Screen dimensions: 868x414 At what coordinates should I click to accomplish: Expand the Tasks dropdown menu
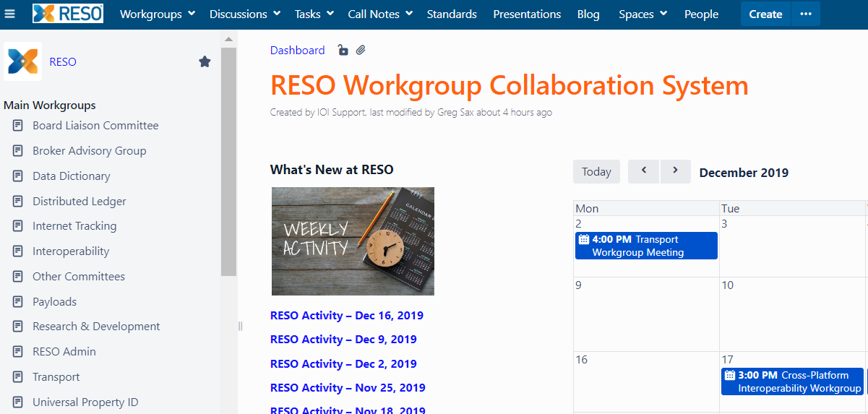click(314, 14)
